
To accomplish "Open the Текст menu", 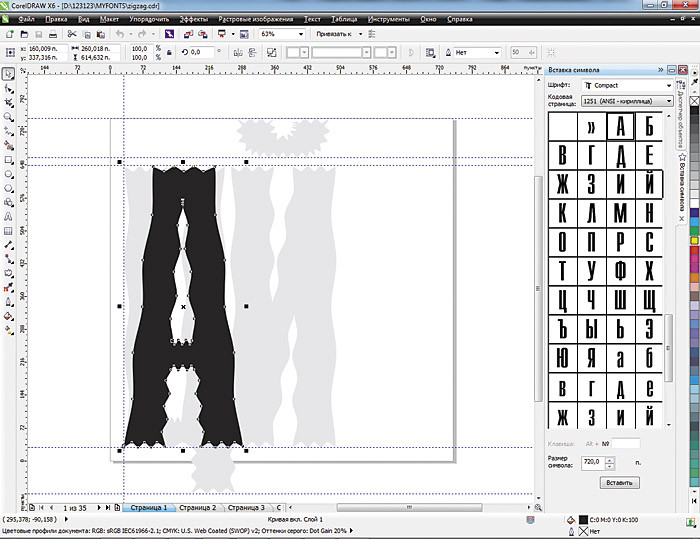I will click(312, 19).
